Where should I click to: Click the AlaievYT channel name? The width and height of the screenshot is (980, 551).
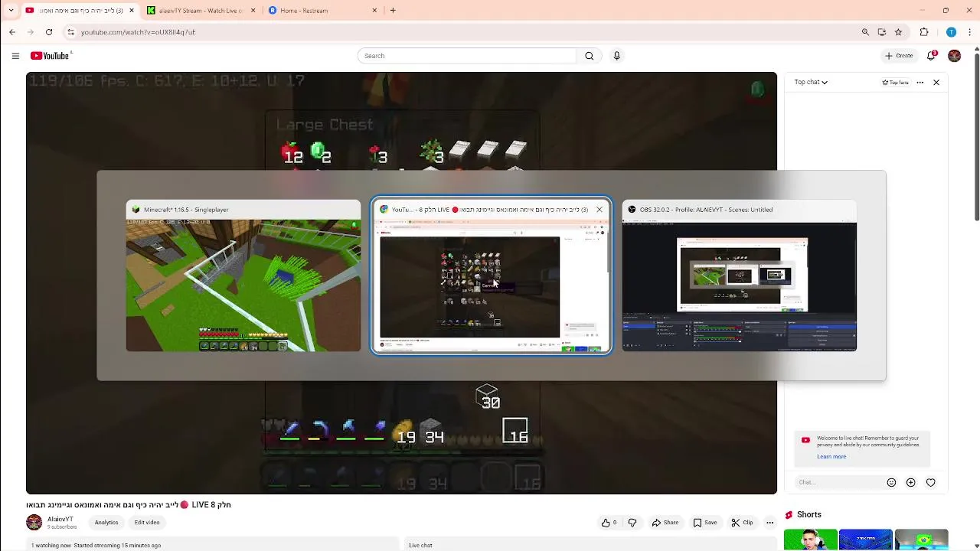tap(60, 519)
